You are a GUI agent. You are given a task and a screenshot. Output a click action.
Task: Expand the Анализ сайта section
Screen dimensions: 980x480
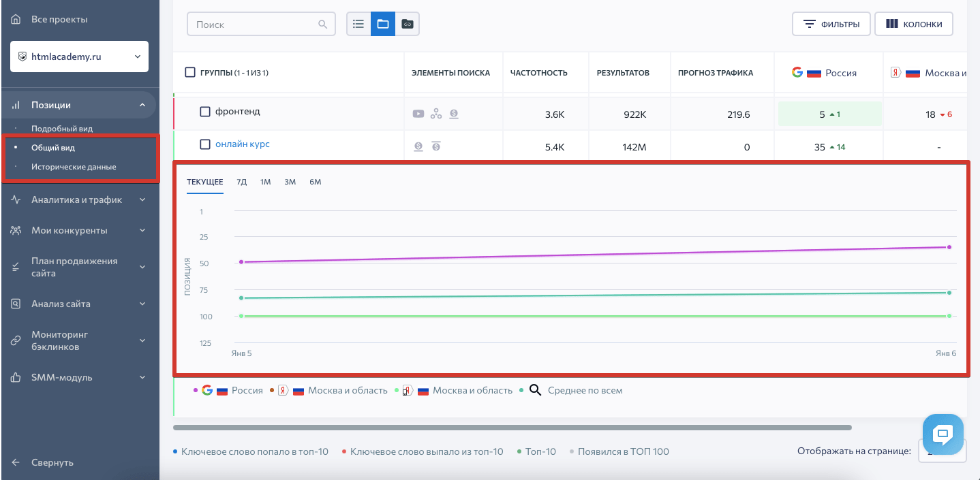(x=142, y=304)
